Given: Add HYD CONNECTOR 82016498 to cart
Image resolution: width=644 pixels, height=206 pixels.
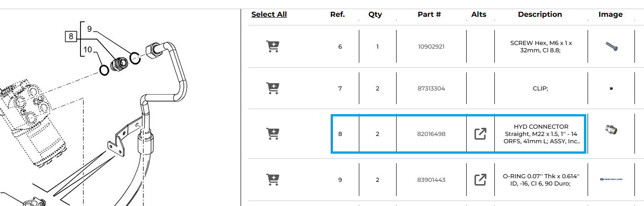Looking at the screenshot, I should (272, 134).
